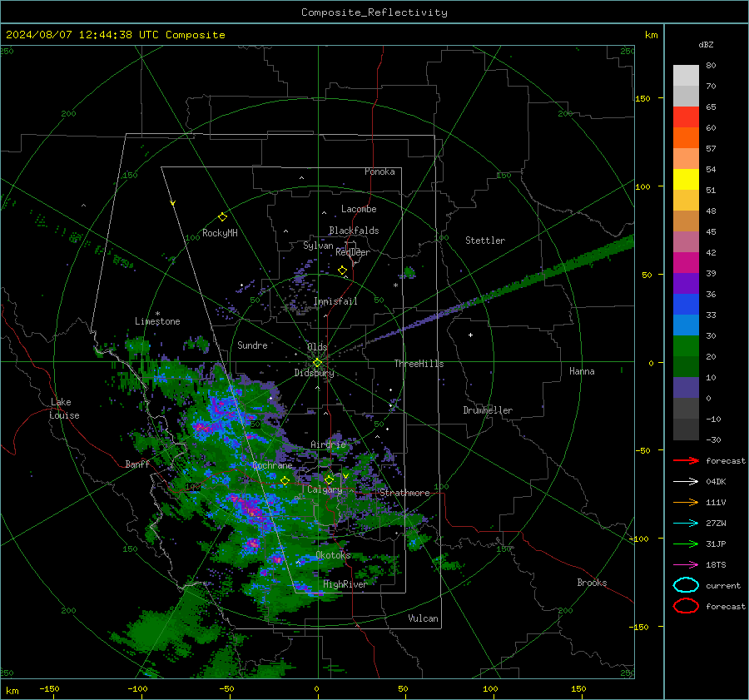The image size is (749, 700).
Task: Click the Sundre label
Action: pos(252,345)
